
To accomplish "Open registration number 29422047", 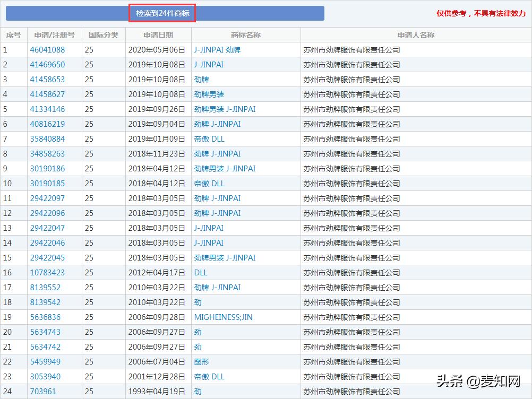I will click(47, 228).
